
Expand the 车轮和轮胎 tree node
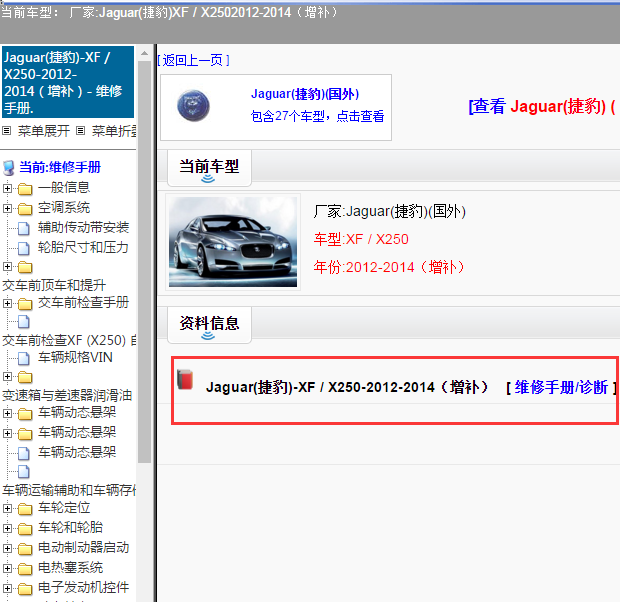pyautogui.click(x=7, y=528)
